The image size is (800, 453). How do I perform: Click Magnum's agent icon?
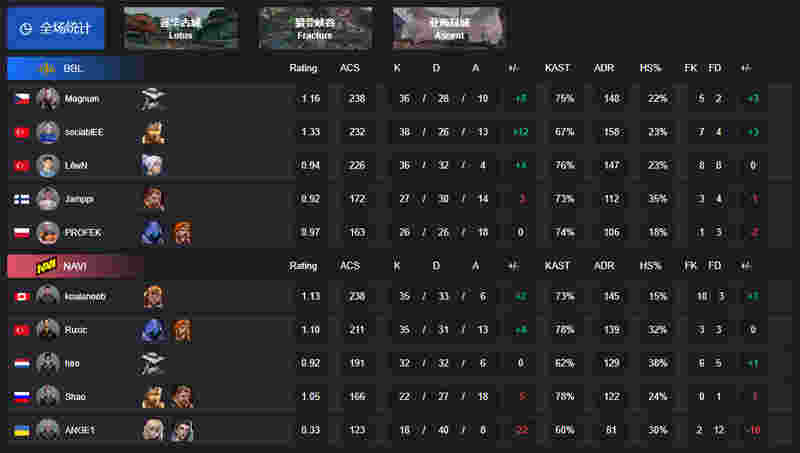coord(153,99)
